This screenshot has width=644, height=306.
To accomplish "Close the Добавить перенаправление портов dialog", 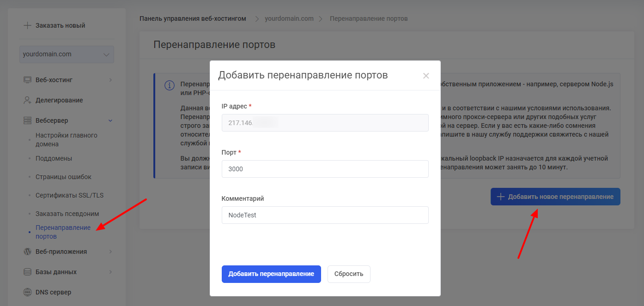I will [426, 76].
